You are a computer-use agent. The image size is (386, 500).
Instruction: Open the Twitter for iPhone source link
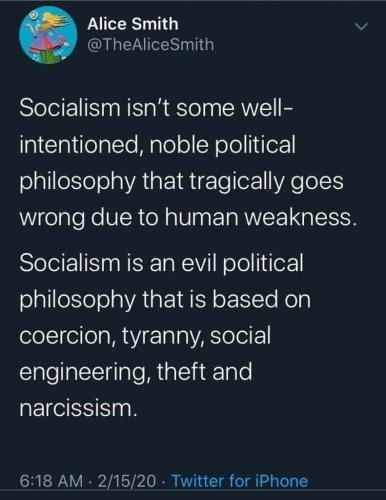tap(239, 481)
